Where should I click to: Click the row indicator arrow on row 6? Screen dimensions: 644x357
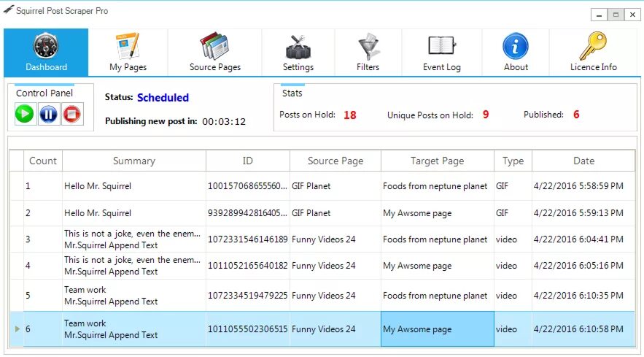pos(17,329)
